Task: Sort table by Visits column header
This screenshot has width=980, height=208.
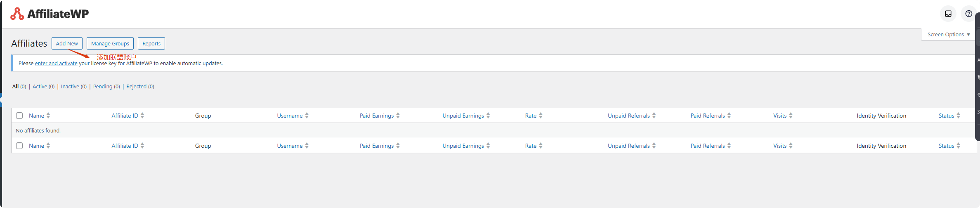Action: [779, 116]
